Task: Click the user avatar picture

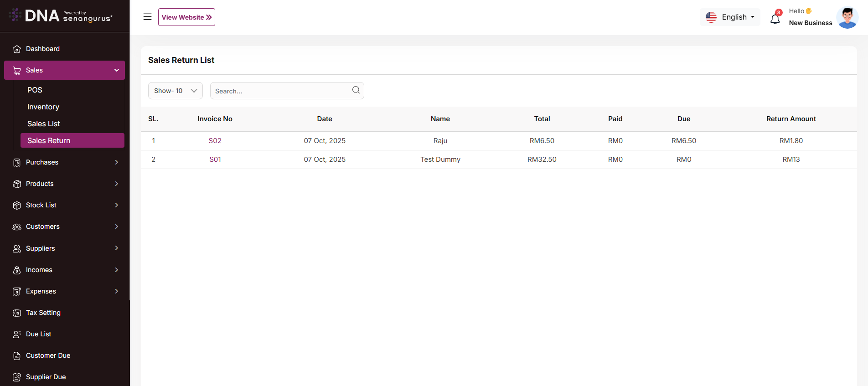Action: [x=847, y=18]
